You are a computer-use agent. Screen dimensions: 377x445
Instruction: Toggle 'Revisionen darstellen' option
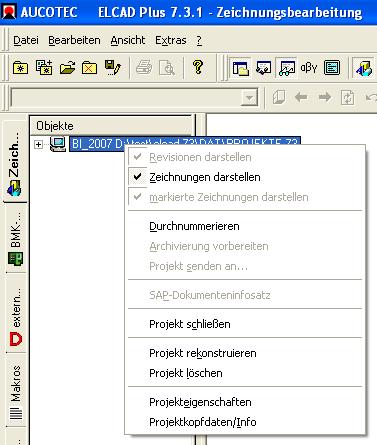[x=245, y=157]
